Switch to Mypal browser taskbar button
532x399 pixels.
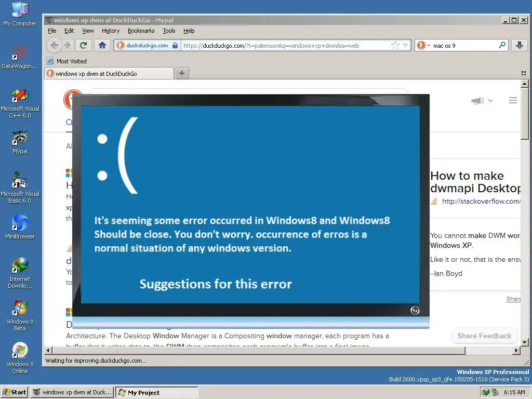tap(73, 393)
